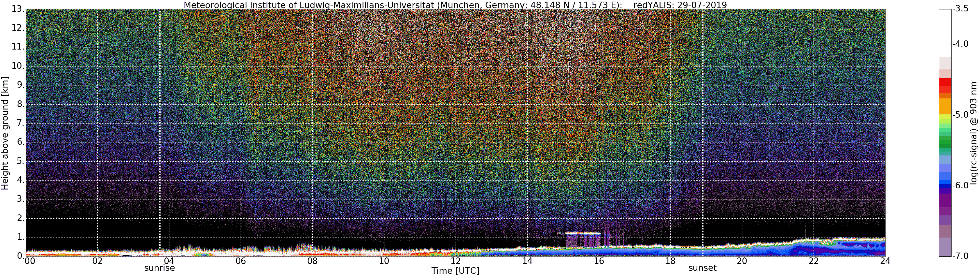Click the sunset vertical dotted marker line
Screen dimensions: 980x277
pos(702,133)
